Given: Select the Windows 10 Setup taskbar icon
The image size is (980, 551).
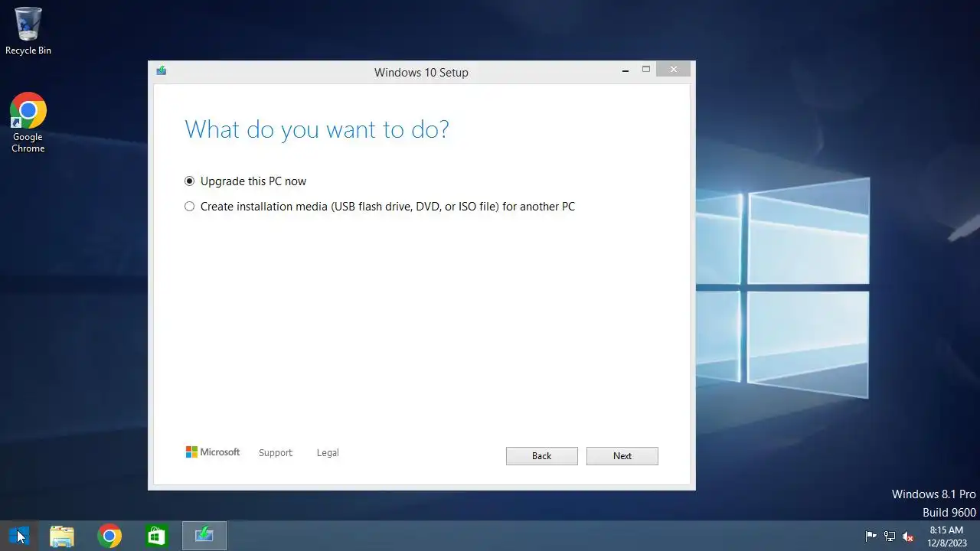Looking at the screenshot, I should [204, 536].
